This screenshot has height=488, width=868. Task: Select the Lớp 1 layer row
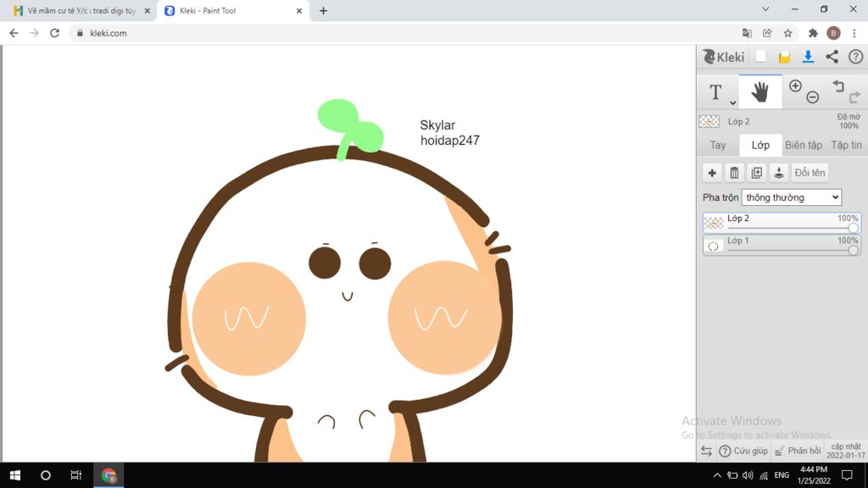click(x=782, y=245)
